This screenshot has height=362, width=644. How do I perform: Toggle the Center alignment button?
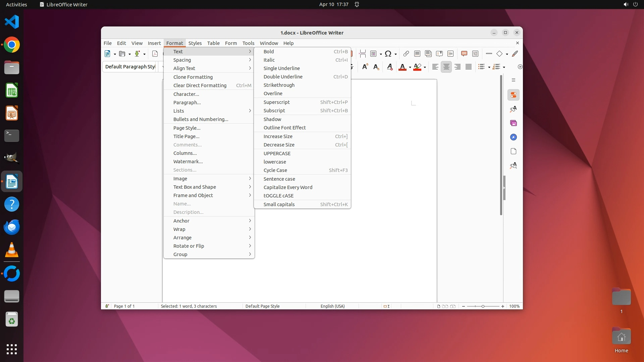click(x=446, y=67)
